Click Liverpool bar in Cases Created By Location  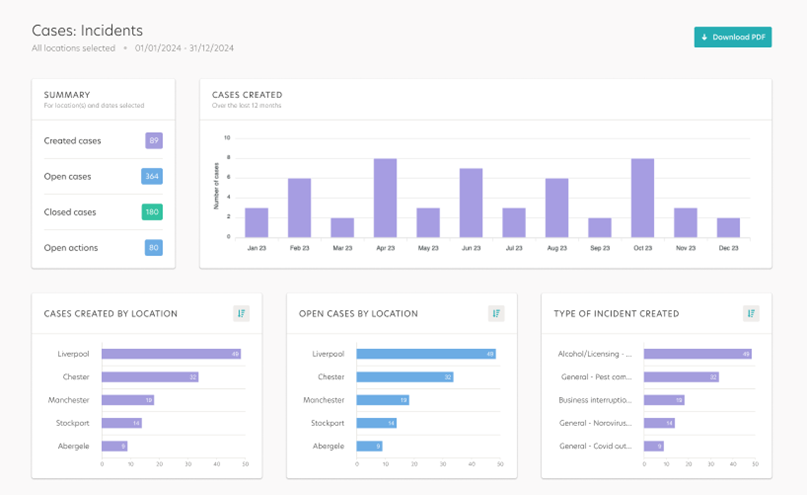point(171,354)
